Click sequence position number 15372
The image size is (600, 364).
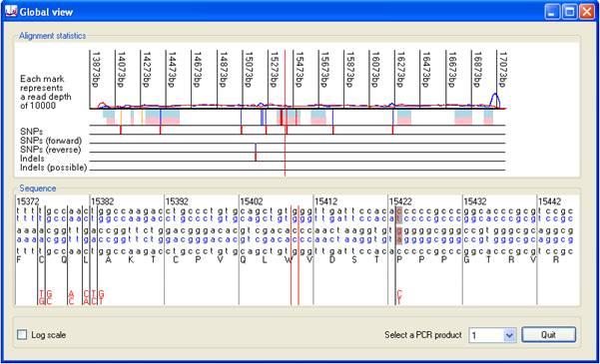[28, 201]
